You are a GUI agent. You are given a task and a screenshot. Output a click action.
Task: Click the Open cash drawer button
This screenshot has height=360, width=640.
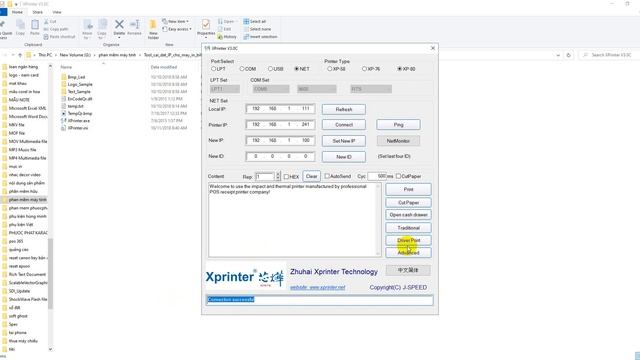(x=408, y=215)
